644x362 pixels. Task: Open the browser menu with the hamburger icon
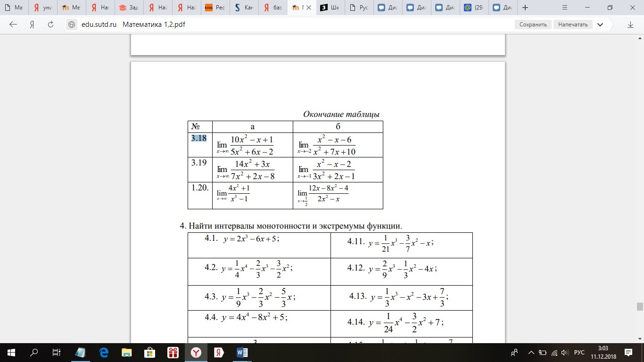point(564,8)
